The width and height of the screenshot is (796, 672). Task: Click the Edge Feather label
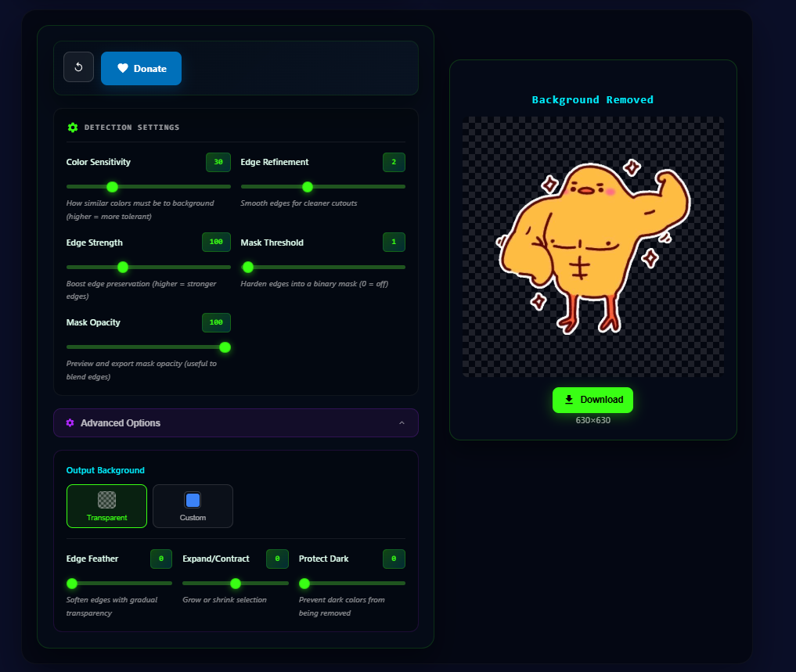92,559
